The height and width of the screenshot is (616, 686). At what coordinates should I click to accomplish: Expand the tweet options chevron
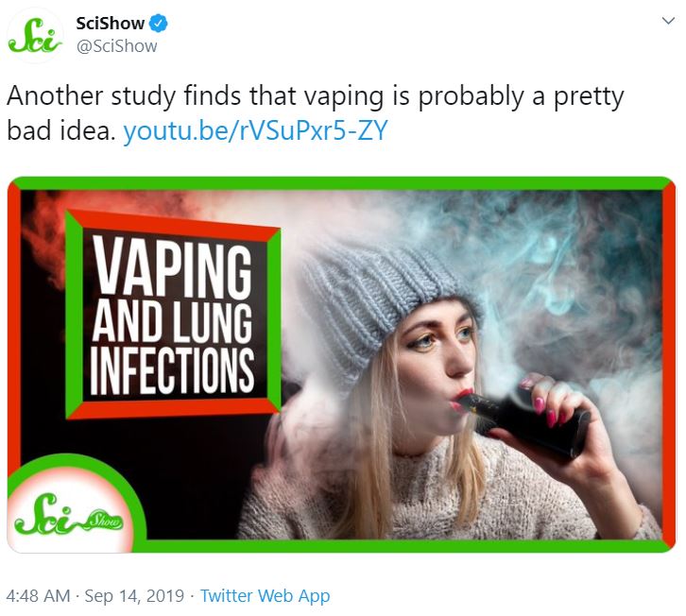pos(668,21)
